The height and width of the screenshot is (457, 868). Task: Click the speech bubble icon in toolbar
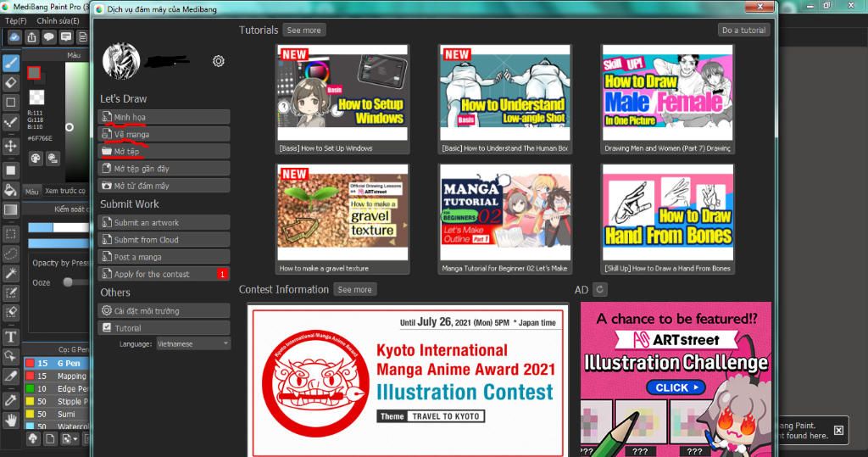click(48, 37)
